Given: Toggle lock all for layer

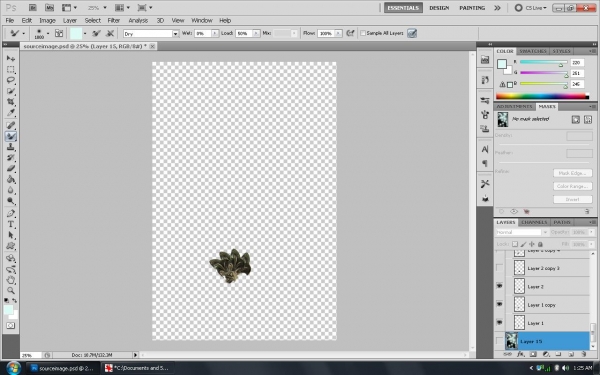Looking at the screenshot, I should [x=540, y=244].
